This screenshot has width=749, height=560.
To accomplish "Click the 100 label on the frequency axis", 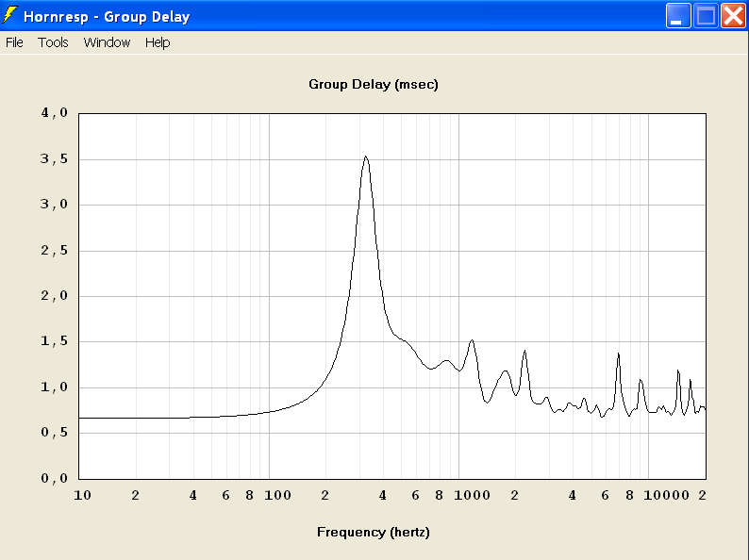I will [278, 495].
